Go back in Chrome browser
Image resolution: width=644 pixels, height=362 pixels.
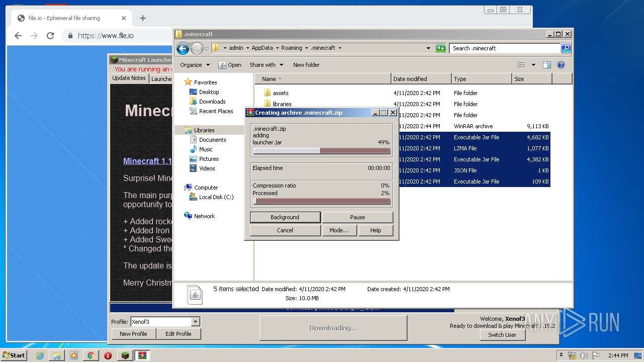tap(18, 36)
